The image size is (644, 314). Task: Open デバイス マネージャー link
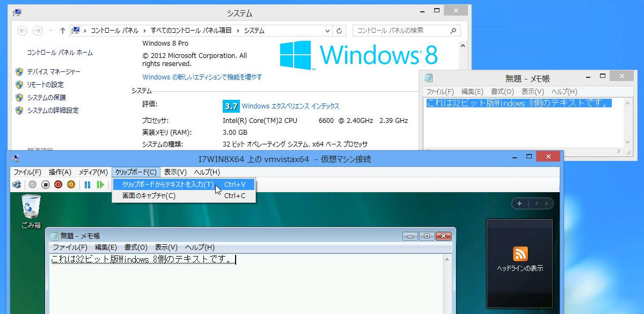[54, 72]
